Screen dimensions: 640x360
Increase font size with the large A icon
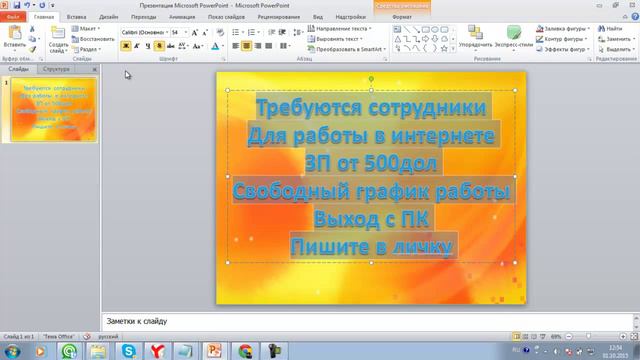pos(195,32)
